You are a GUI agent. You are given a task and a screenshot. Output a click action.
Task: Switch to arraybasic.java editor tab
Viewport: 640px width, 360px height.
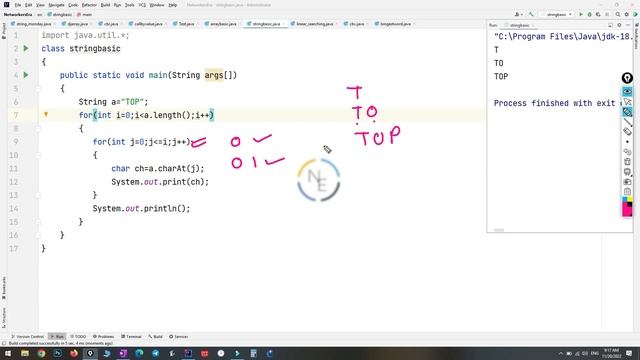[x=223, y=24]
